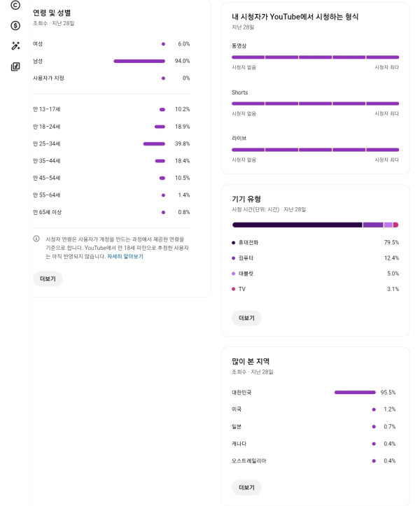Open the Audio library sidebar icon
The image size is (420, 506).
[x=15, y=66]
